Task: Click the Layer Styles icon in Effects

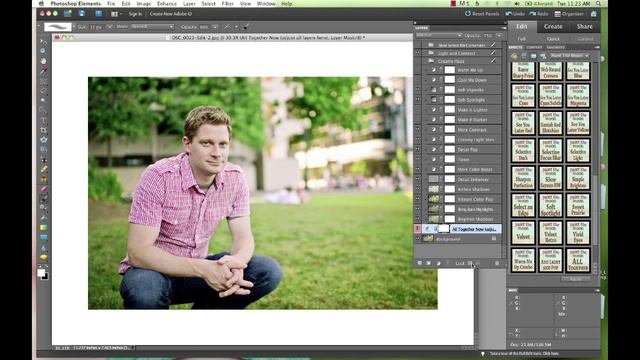Action: [x=524, y=56]
